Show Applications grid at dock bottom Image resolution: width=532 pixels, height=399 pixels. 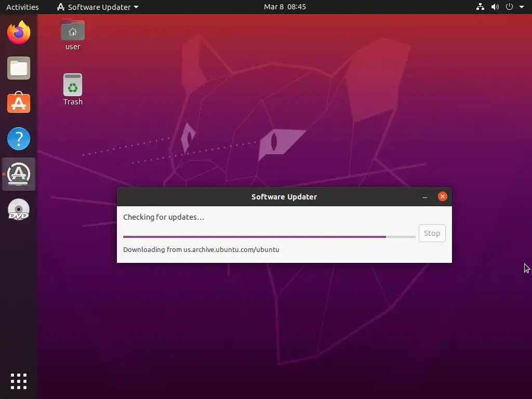[x=19, y=381]
